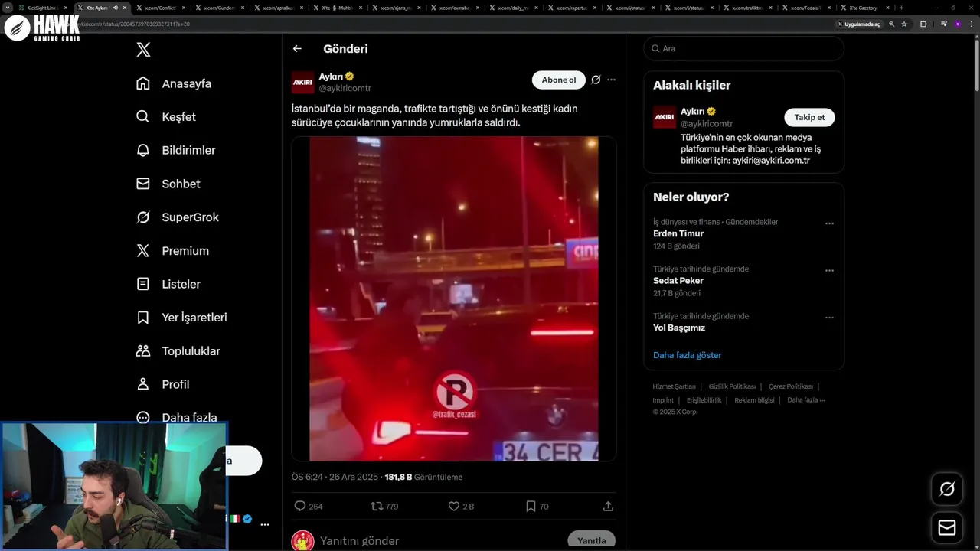Open browser extensions puzzle icon
The height and width of the screenshot is (551, 980).
click(923, 24)
